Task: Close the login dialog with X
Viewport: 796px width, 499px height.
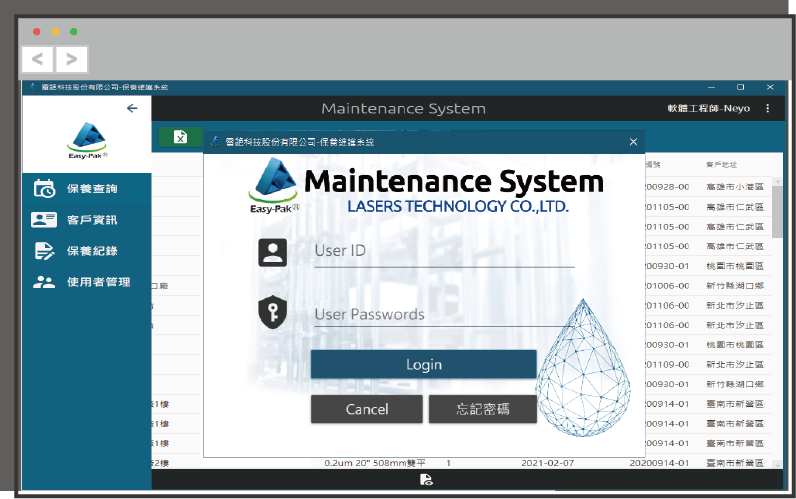Action: click(x=633, y=142)
